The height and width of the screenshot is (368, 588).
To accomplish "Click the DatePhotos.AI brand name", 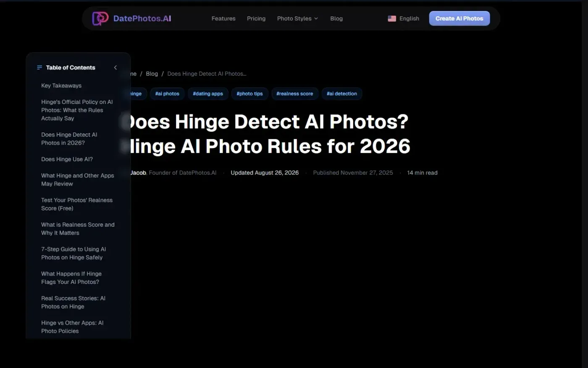I will click(x=142, y=19).
